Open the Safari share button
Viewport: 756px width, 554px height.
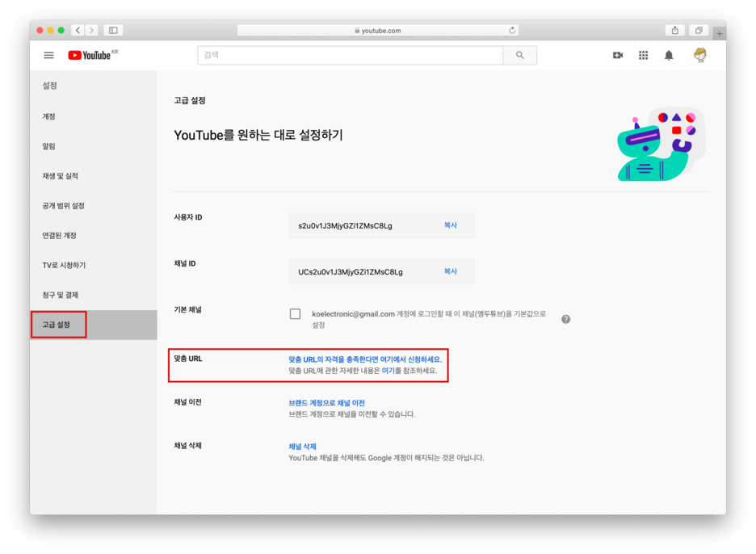[x=675, y=30]
